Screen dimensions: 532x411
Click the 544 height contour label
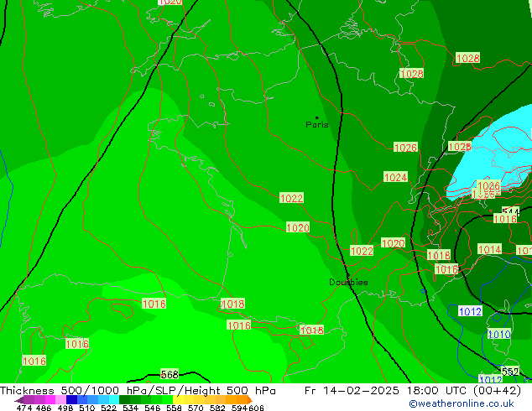point(511,211)
